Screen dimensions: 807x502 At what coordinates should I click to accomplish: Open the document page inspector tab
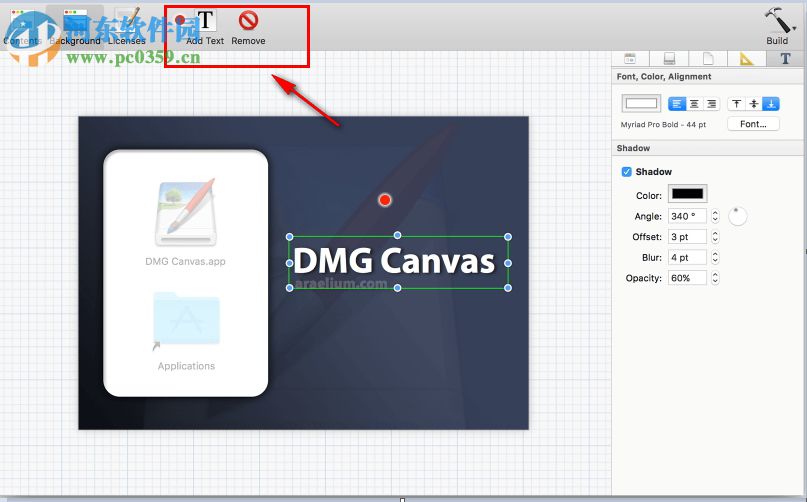point(708,59)
